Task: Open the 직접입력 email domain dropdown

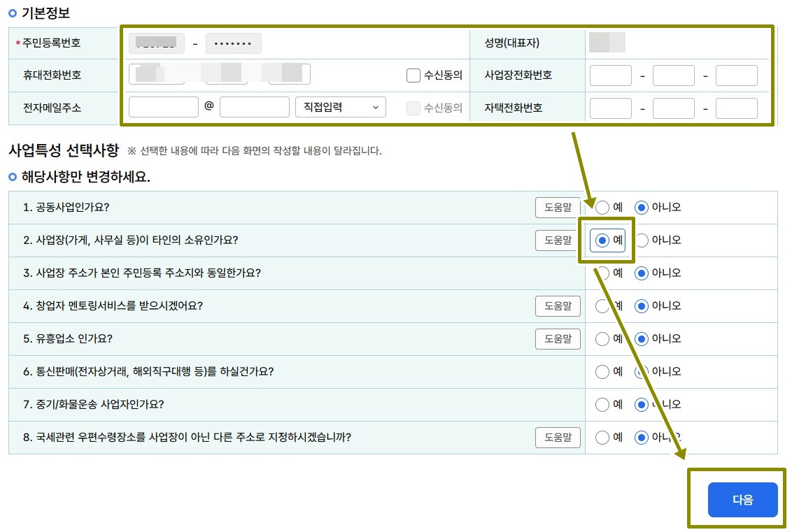Action: click(341, 107)
